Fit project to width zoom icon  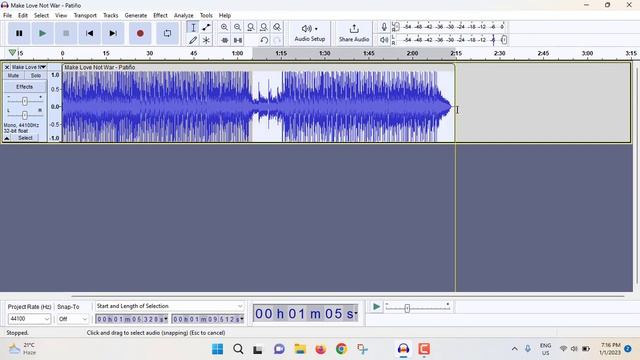tap(264, 27)
